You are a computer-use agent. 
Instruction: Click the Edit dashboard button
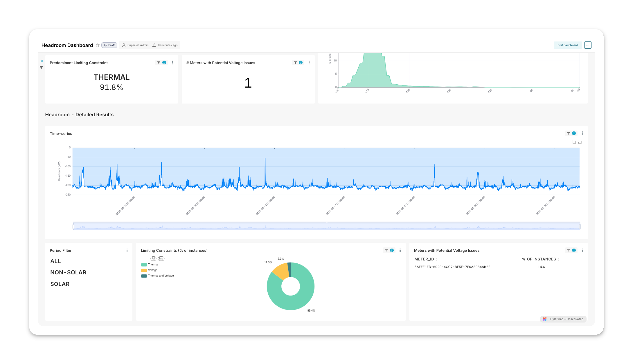pos(568,45)
